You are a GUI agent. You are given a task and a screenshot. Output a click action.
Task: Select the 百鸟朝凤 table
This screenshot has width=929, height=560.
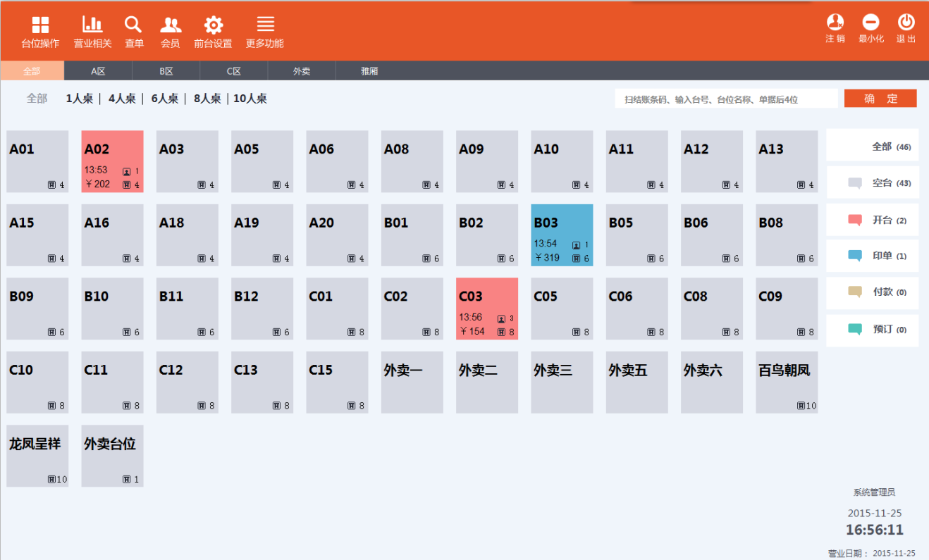(787, 382)
